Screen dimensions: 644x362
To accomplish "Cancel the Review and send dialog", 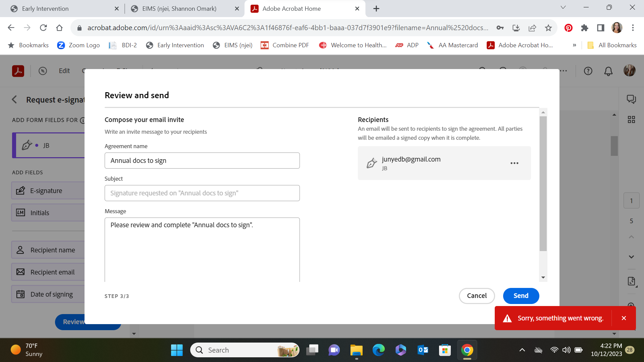I will [477, 296].
